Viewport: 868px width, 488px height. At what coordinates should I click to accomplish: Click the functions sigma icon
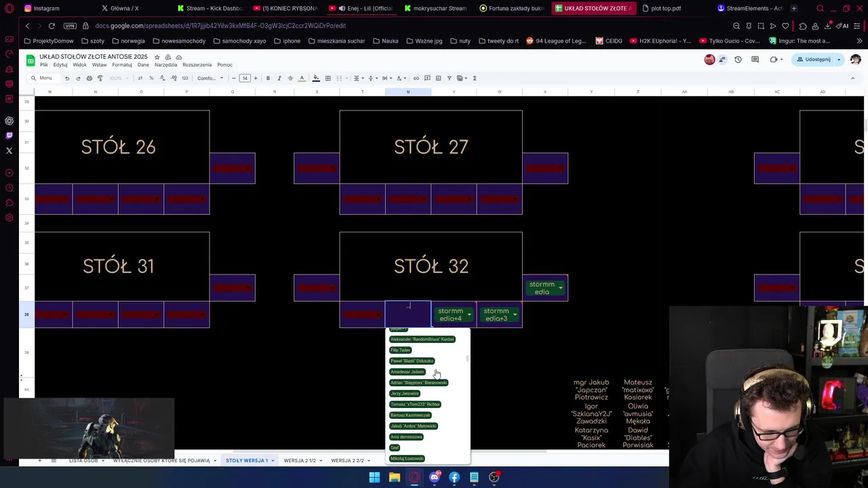pos(475,78)
